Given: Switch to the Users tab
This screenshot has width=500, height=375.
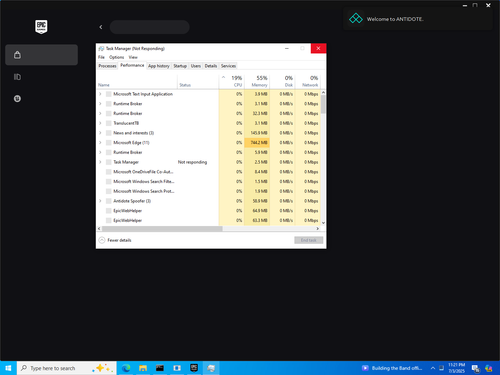Looking at the screenshot, I should click(x=196, y=66).
